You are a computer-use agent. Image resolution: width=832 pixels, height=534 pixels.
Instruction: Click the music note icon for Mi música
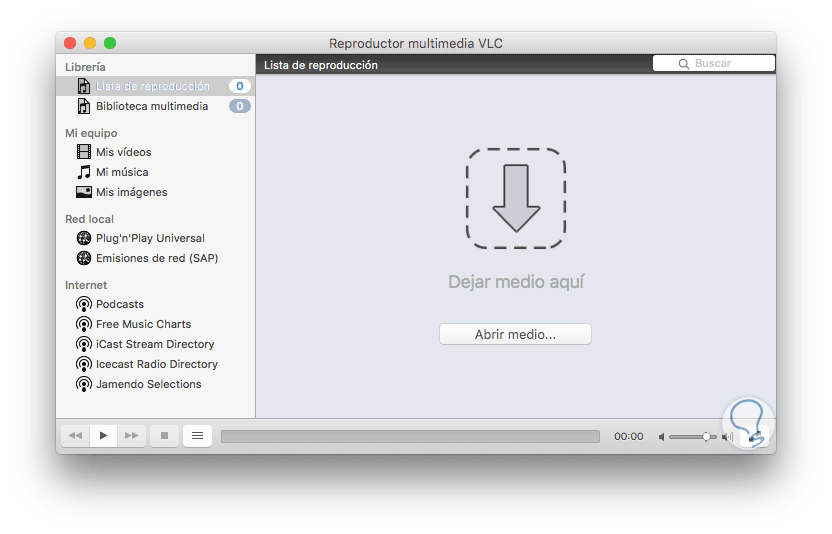tap(84, 172)
